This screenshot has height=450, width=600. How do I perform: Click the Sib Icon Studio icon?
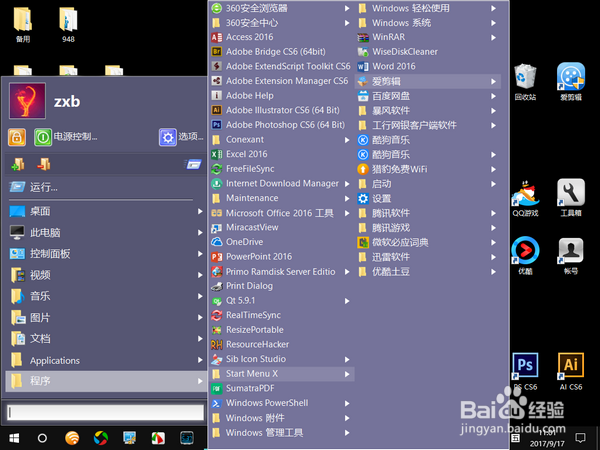[x=217, y=359]
